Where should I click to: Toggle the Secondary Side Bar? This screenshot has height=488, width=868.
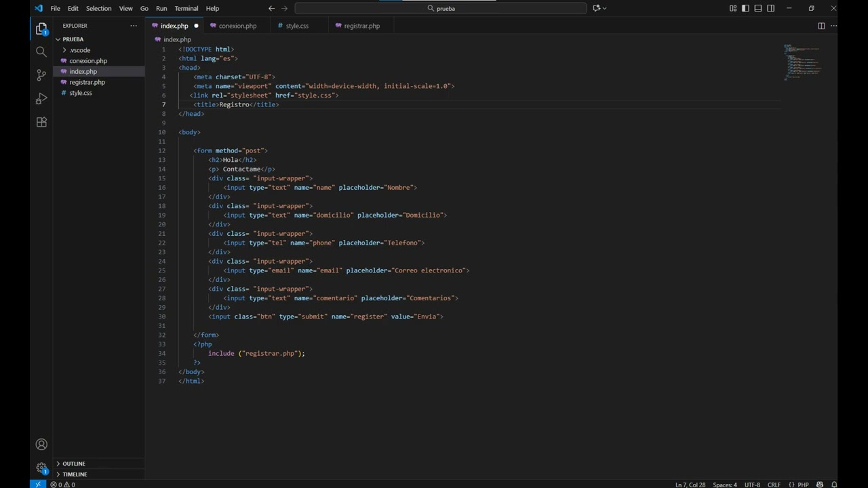tap(771, 8)
